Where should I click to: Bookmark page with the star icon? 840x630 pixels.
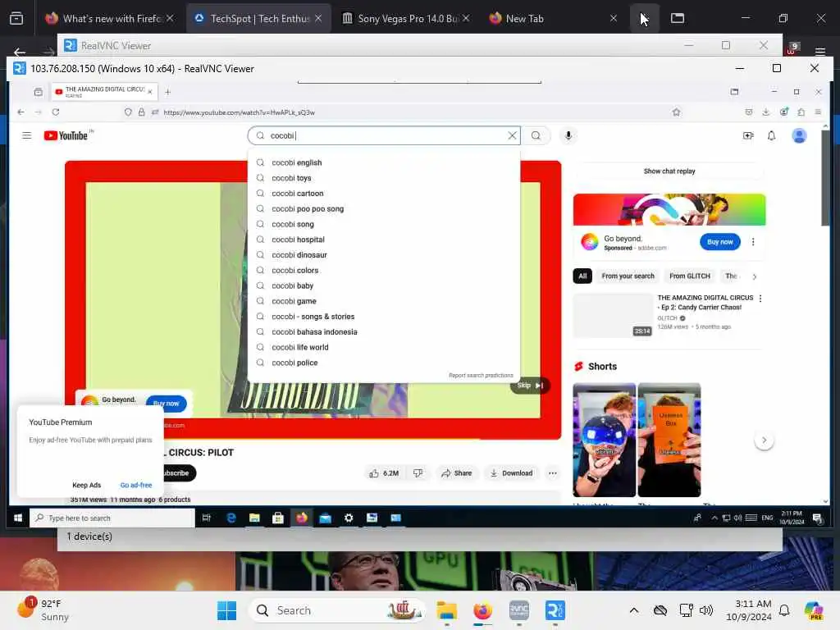(x=676, y=112)
